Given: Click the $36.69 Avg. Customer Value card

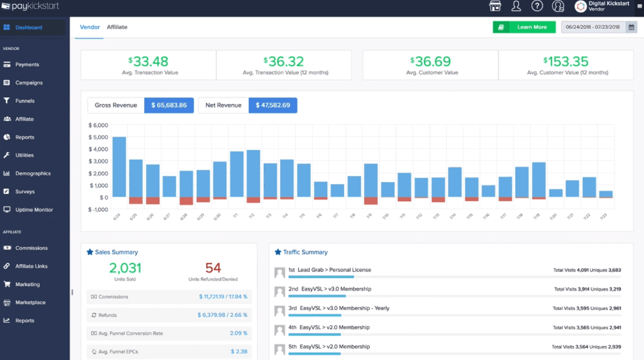Looking at the screenshot, I should click(x=431, y=65).
